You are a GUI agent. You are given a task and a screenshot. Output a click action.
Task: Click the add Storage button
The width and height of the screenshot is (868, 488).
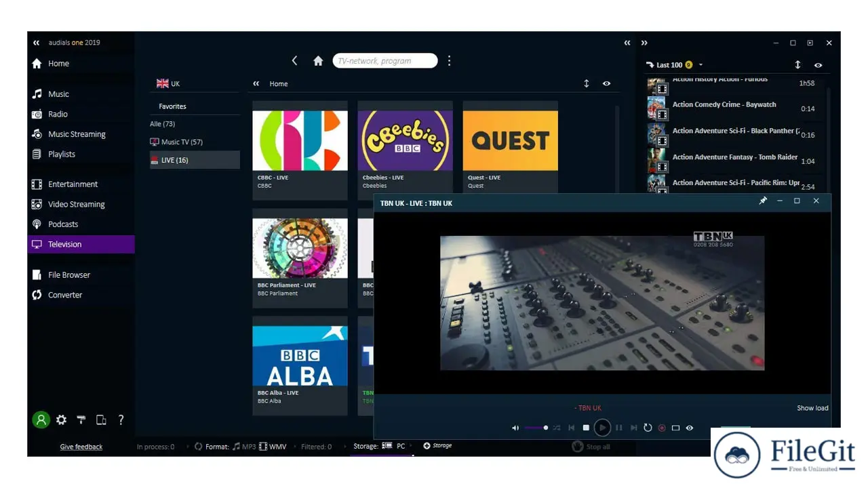(438, 445)
